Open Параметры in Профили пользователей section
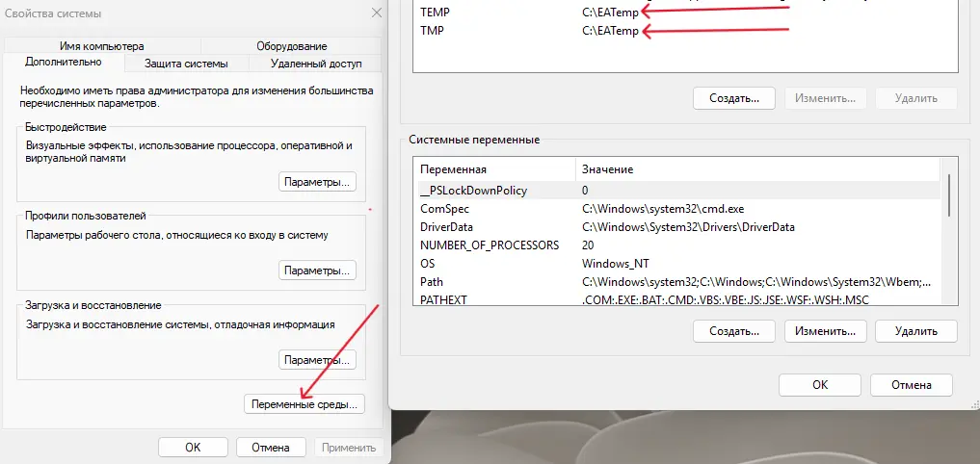Screen dimensions: 980x464 coord(317,271)
